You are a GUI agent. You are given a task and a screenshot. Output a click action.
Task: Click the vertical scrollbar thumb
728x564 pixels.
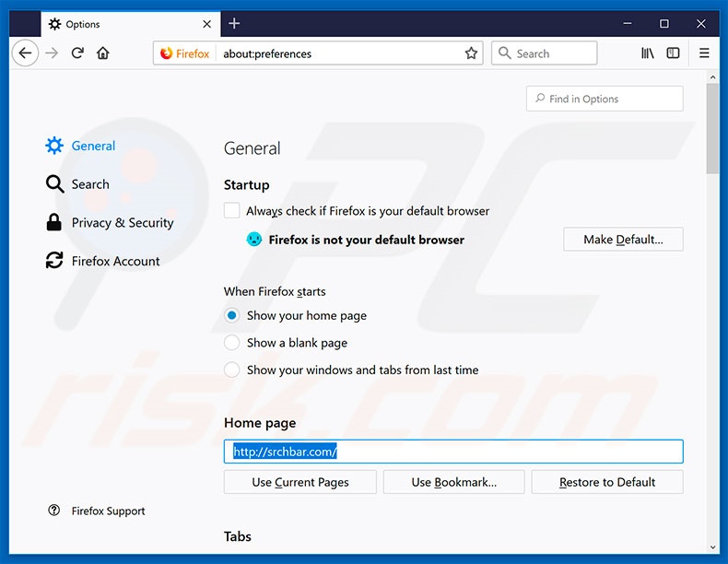coord(712,129)
